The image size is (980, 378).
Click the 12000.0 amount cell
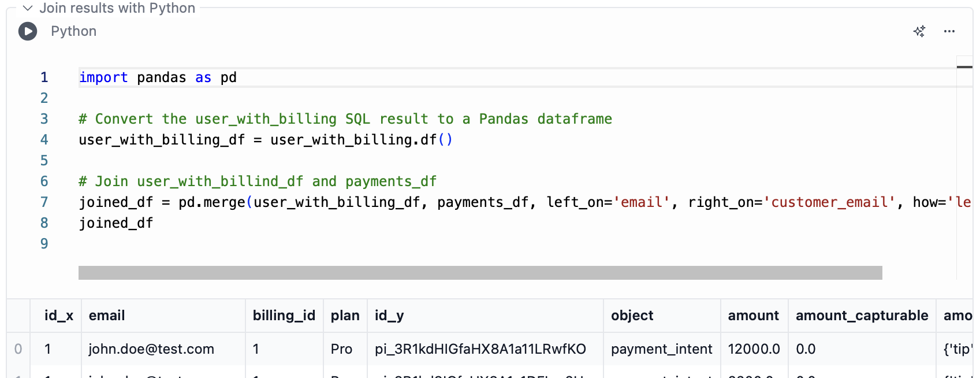click(x=754, y=349)
